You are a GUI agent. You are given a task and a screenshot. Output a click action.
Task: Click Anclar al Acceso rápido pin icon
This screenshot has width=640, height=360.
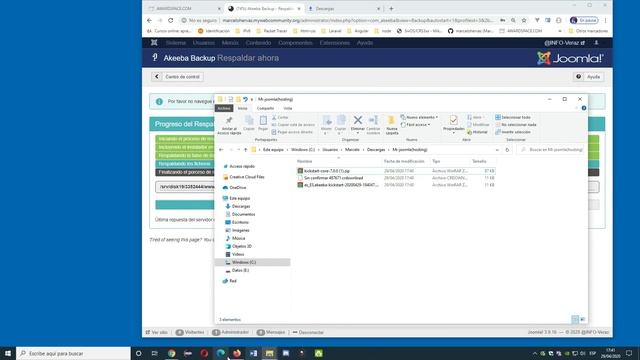[229, 120]
